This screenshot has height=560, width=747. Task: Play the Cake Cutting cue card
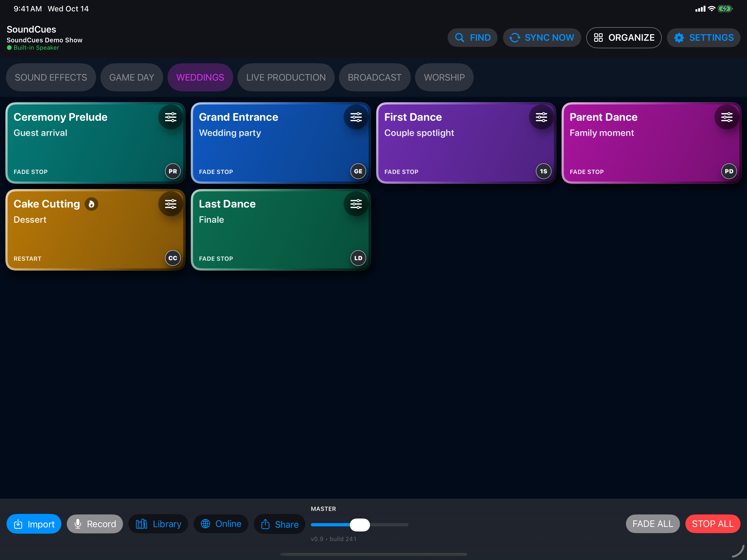pos(95,230)
